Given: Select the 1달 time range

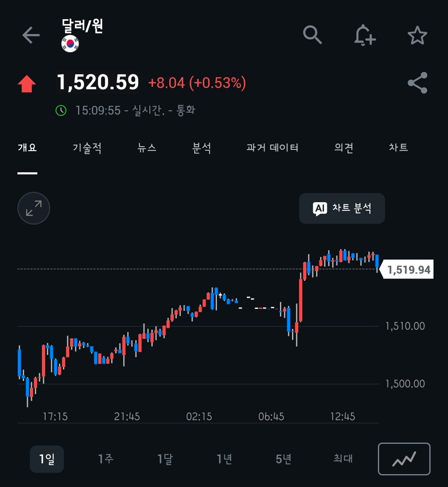Looking at the screenshot, I should [165, 459].
